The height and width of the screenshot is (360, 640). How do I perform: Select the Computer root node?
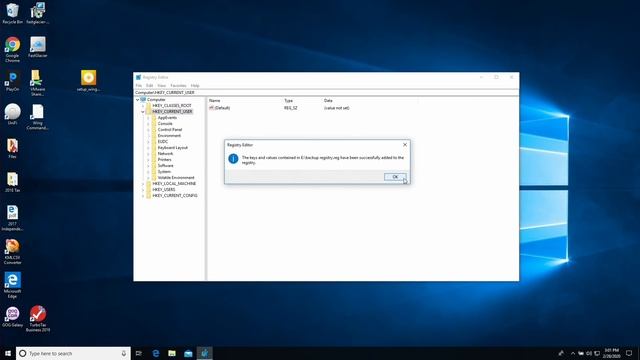156,100
